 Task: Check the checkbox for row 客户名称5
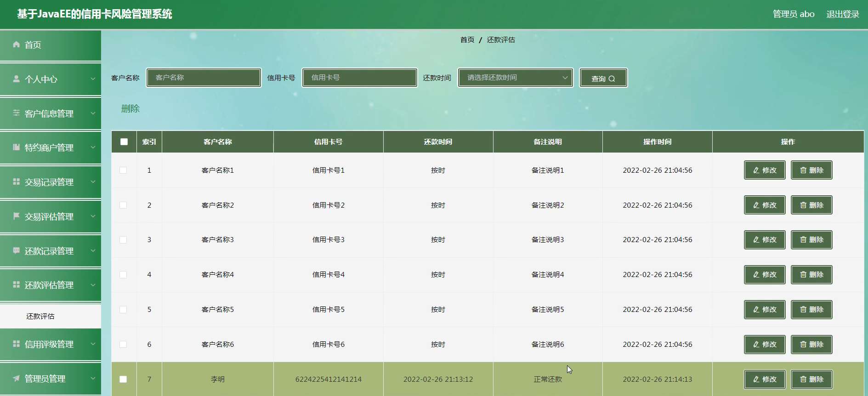coord(123,309)
